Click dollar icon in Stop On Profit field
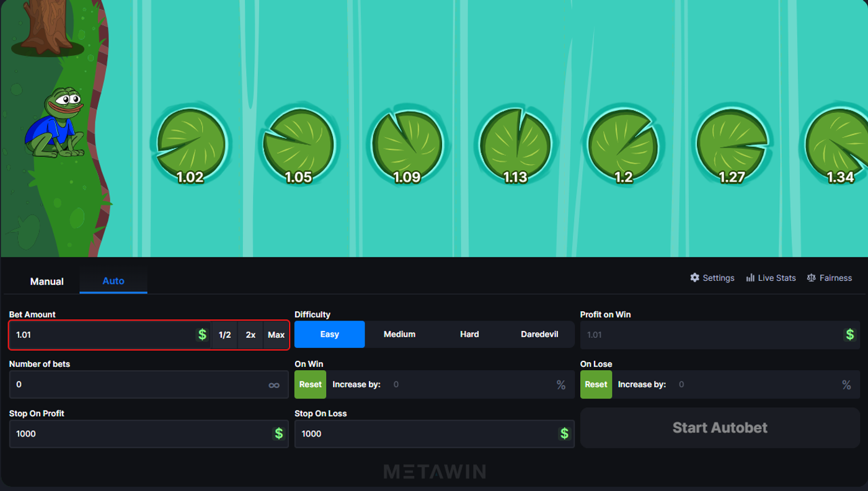Viewport: 868px width, 491px height. (279, 434)
